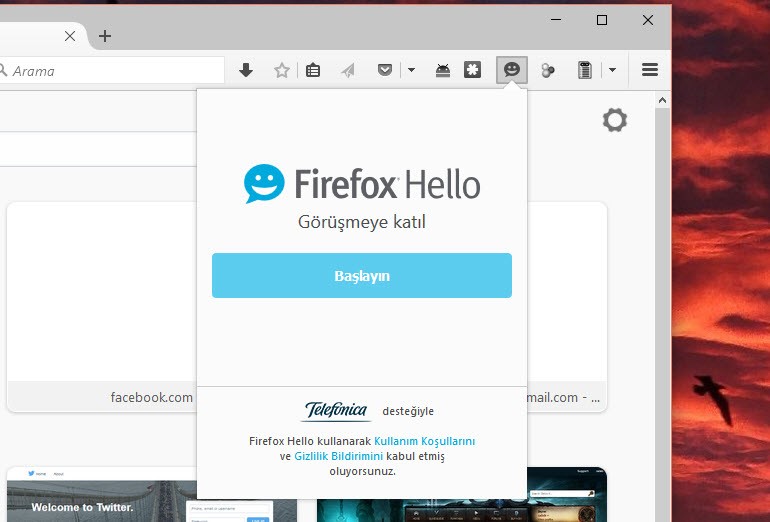
Task: Click the Telefónica logo
Action: pos(336,411)
